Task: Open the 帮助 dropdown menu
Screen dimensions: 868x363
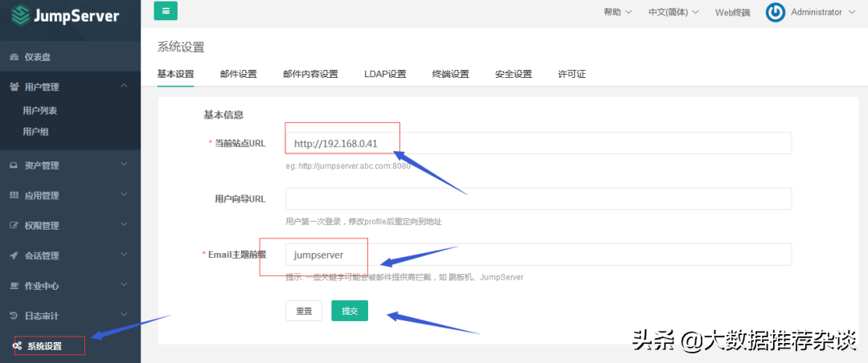Action: [616, 12]
